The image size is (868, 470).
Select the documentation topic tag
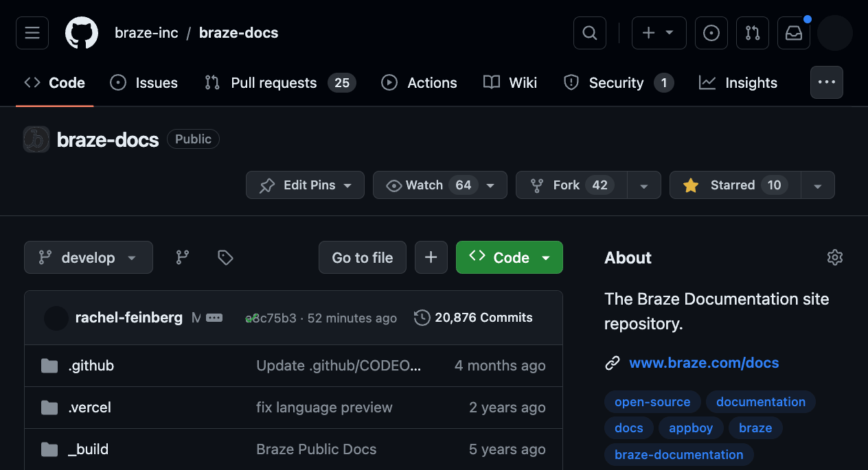tap(761, 402)
